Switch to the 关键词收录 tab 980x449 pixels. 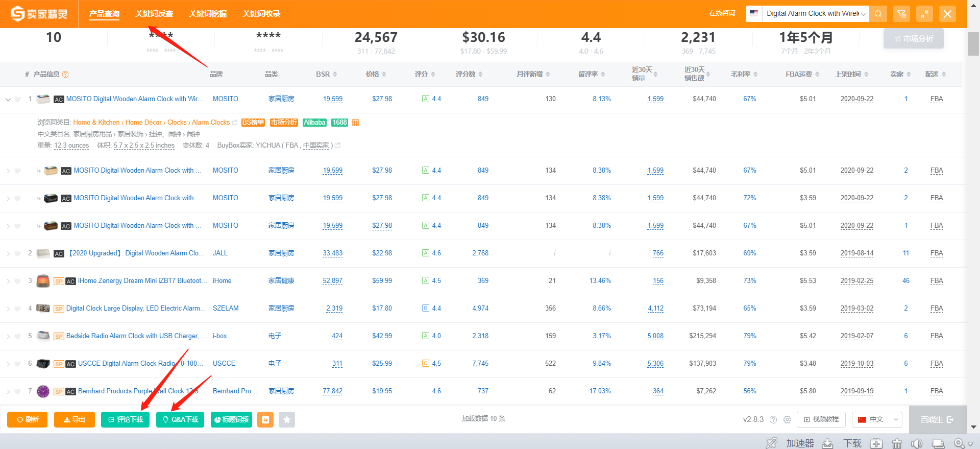[261, 14]
